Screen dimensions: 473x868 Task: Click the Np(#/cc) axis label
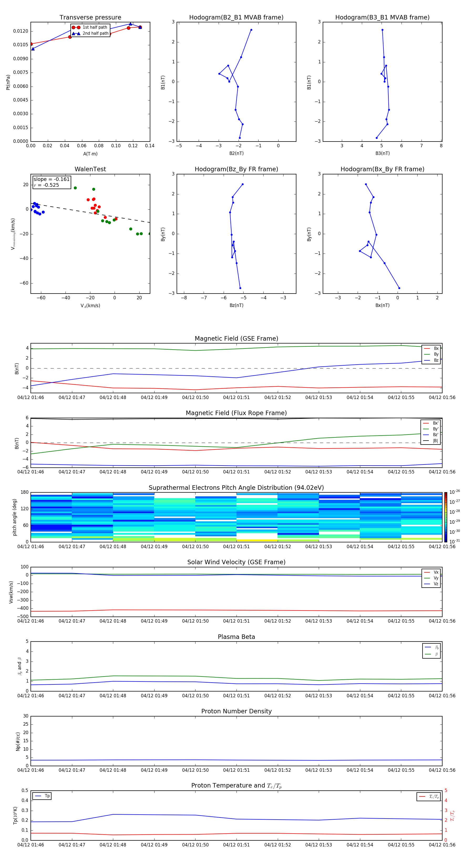18,741
